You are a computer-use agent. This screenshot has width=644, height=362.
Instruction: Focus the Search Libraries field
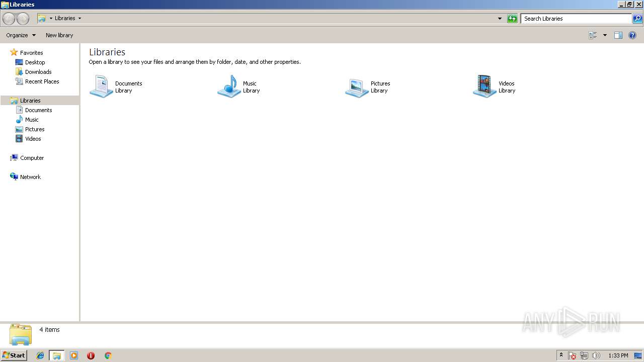click(576, 19)
